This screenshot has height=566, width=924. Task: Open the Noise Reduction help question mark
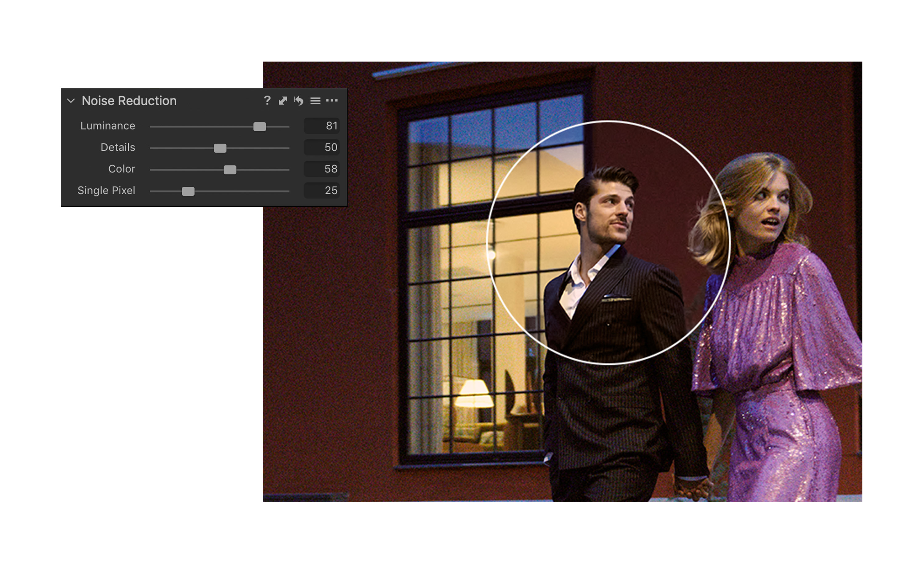click(x=267, y=100)
